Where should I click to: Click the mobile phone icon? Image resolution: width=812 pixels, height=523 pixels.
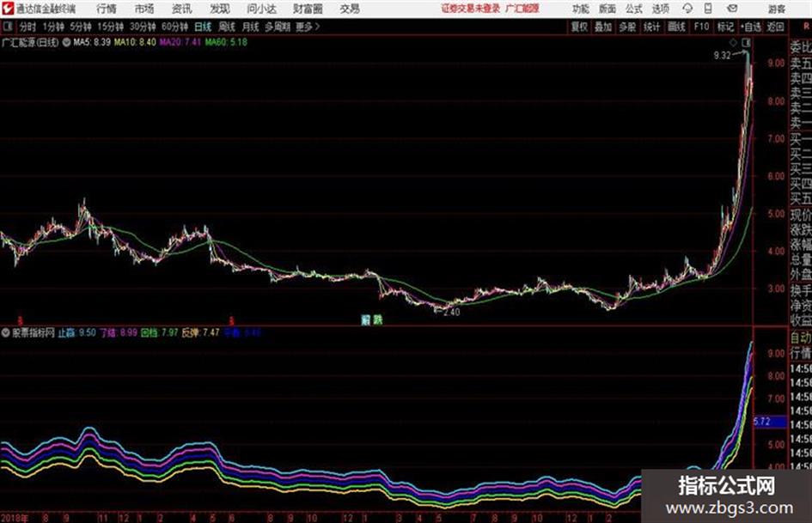pyautogui.click(x=708, y=9)
